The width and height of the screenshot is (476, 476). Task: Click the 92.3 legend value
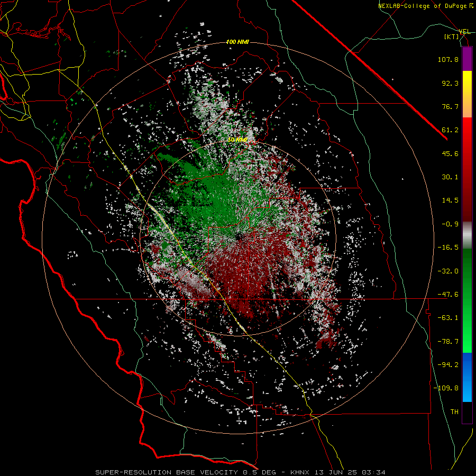(x=450, y=83)
